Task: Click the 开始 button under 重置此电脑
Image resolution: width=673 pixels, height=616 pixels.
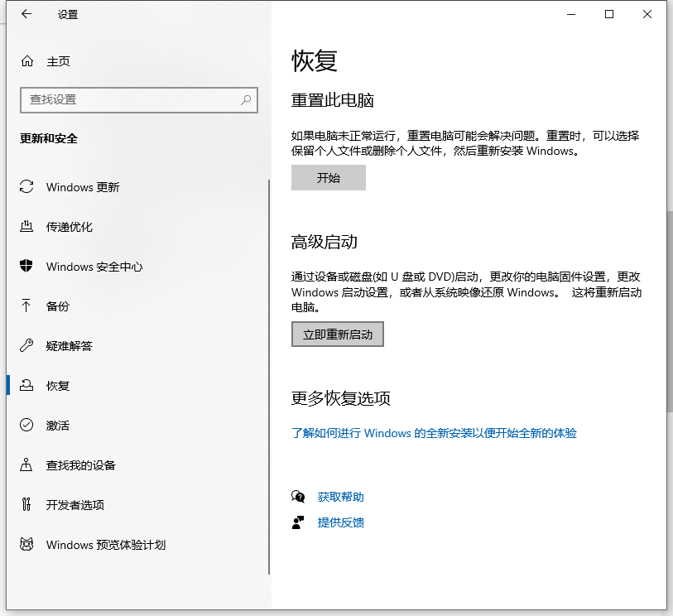Action: (328, 177)
